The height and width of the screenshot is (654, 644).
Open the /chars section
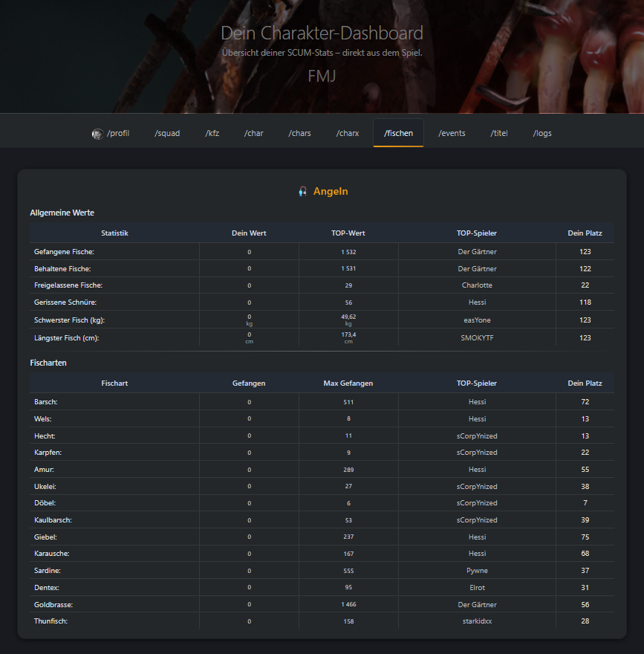[299, 133]
